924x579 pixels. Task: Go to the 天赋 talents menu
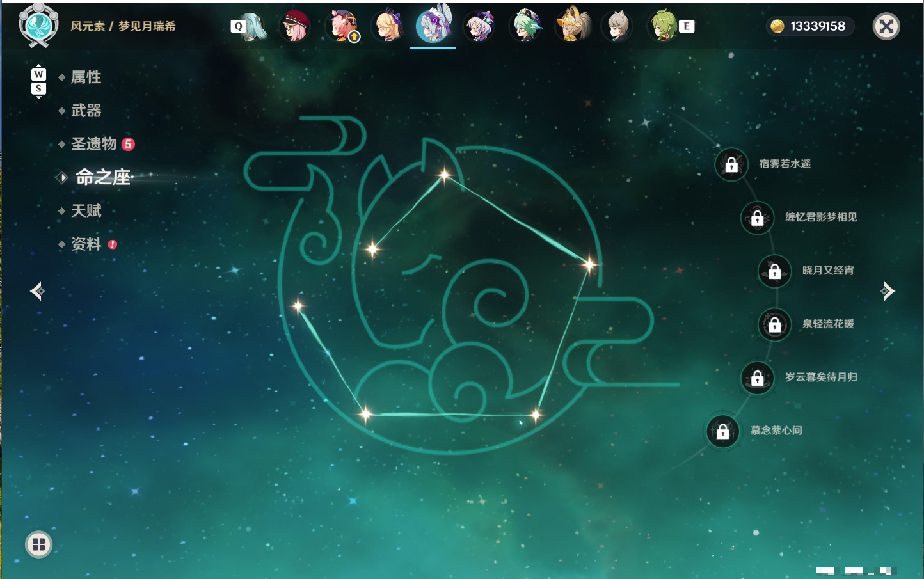[86, 210]
